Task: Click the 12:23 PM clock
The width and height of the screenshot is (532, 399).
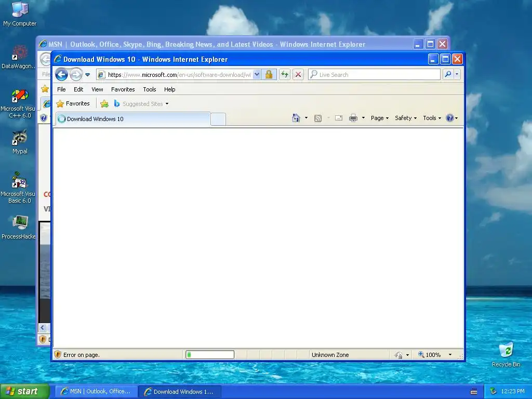Action: click(512, 391)
